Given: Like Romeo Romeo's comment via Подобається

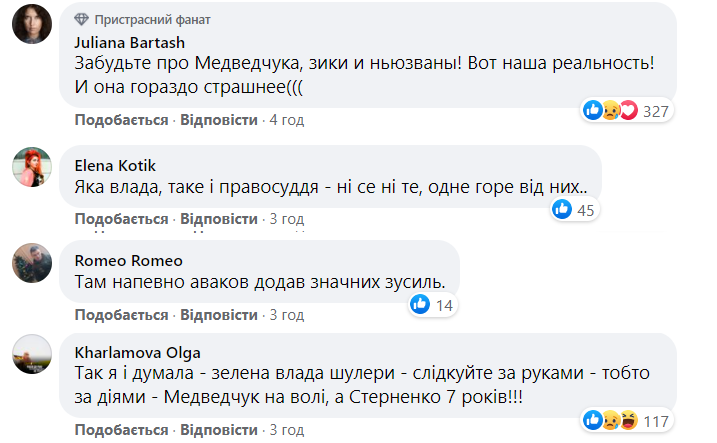Looking at the screenshot, I should (x=120, y=314).
